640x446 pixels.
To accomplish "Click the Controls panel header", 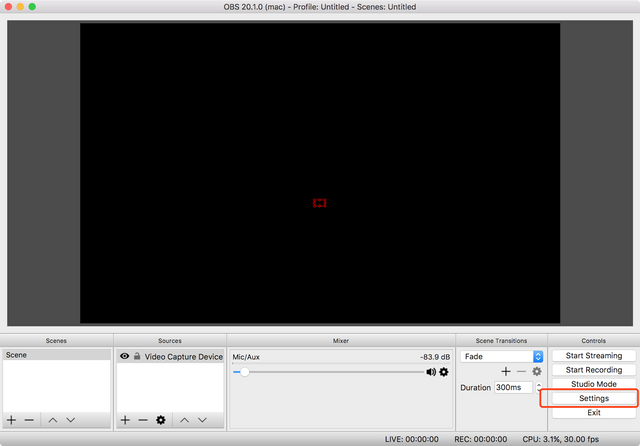I will tap(593, 341).
